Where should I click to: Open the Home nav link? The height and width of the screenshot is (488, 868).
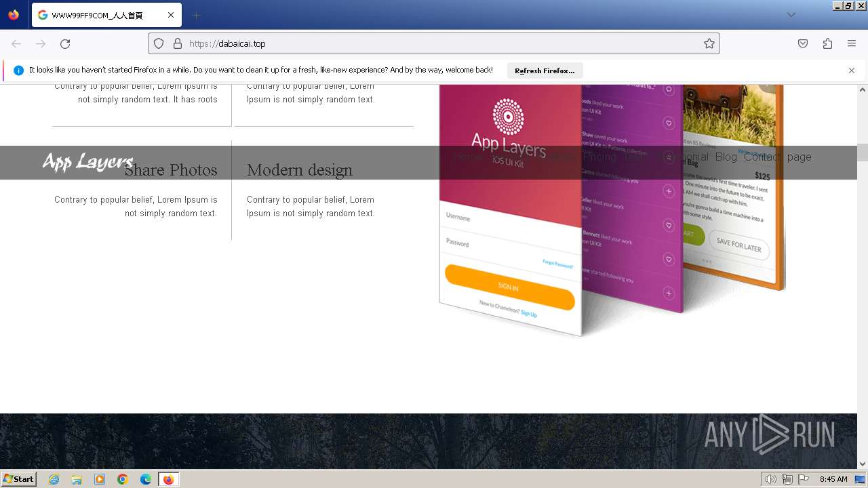click(468, 157)
